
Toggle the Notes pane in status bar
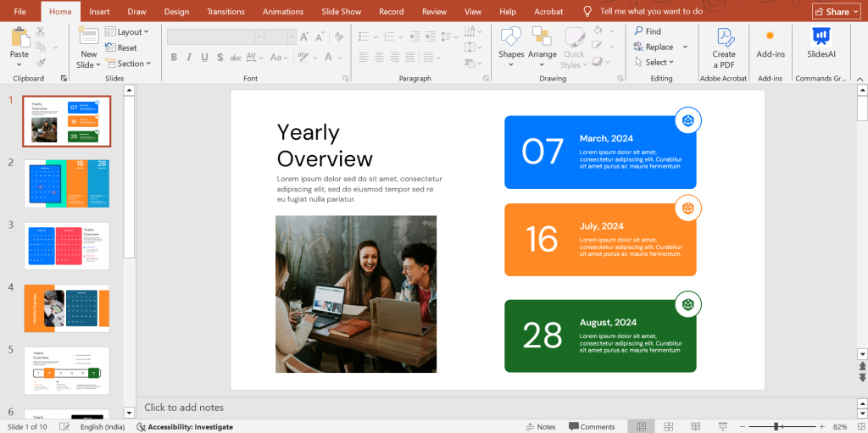[541, 426]
